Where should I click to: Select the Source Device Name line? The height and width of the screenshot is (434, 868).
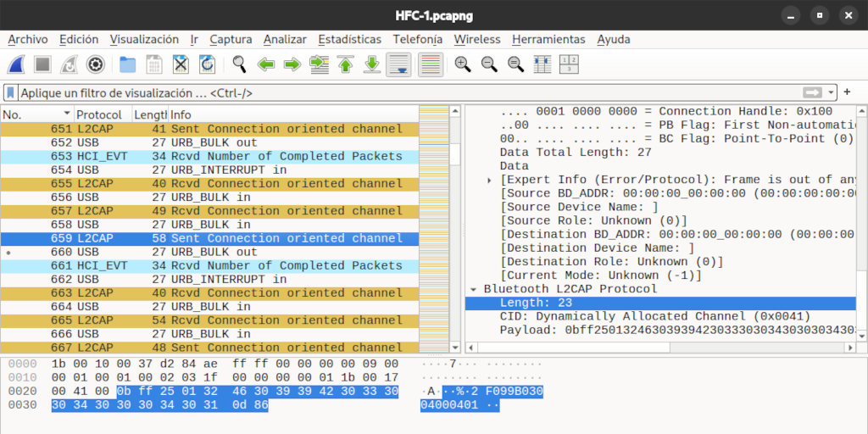(660, 207)
